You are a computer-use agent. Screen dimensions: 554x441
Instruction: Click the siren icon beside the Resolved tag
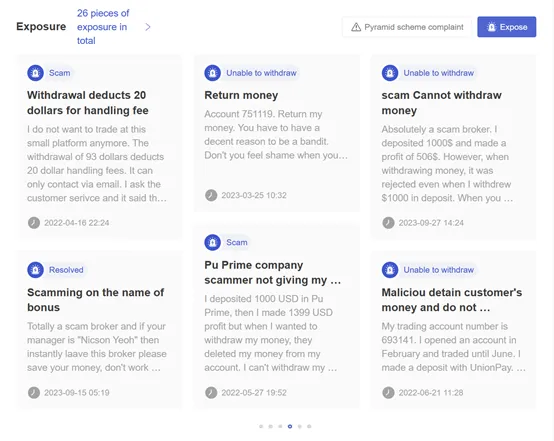35,270
